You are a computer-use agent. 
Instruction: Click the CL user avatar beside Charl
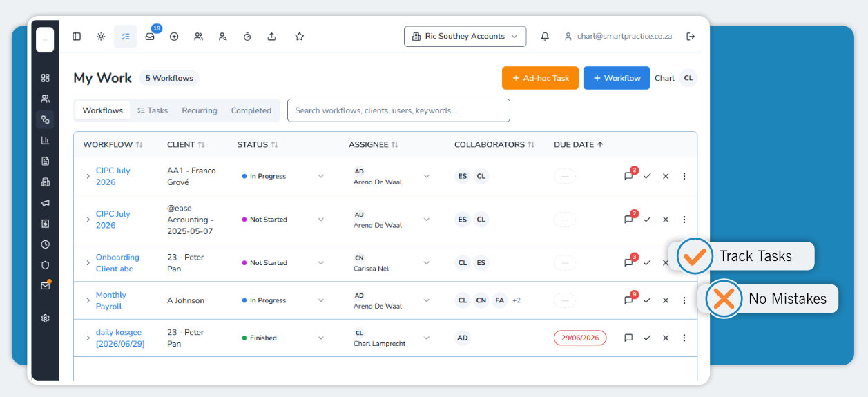point(688,78)
